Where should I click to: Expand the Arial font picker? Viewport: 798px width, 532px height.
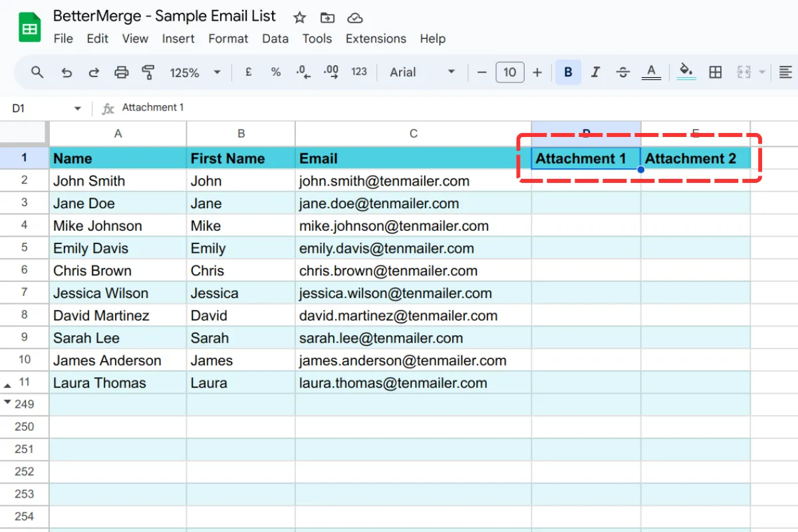click(451, 72)
